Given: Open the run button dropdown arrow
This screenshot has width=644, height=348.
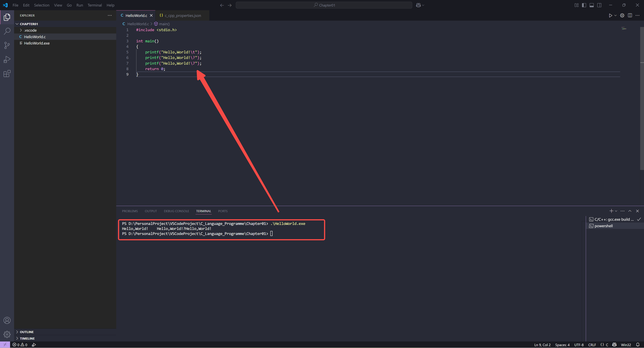Looking at the screenshot, I should click(615, 15).
